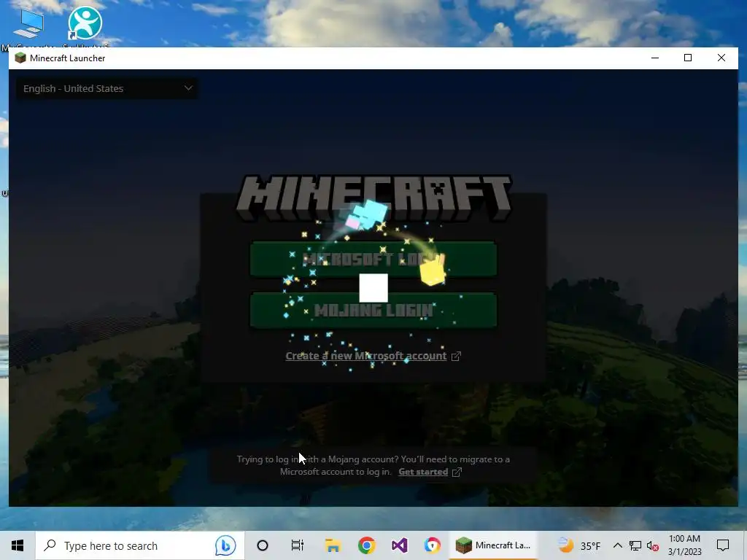Open the notification center icon
Viewport: 747px width, 560px height.
point(723,545)
